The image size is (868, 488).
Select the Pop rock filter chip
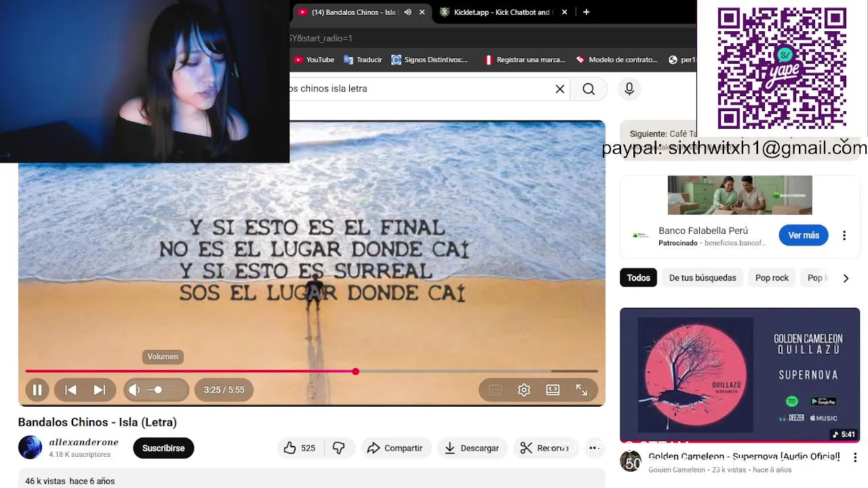[x=772, y=278]
